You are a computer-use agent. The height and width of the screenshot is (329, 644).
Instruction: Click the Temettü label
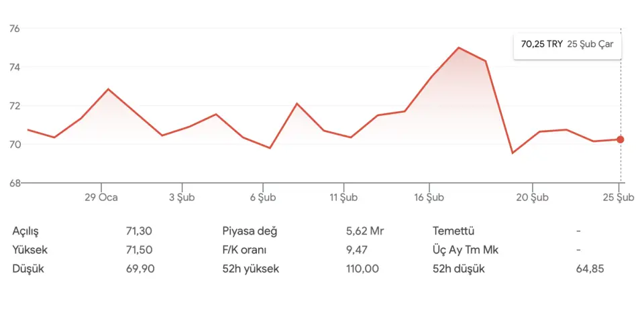[453, 231]
